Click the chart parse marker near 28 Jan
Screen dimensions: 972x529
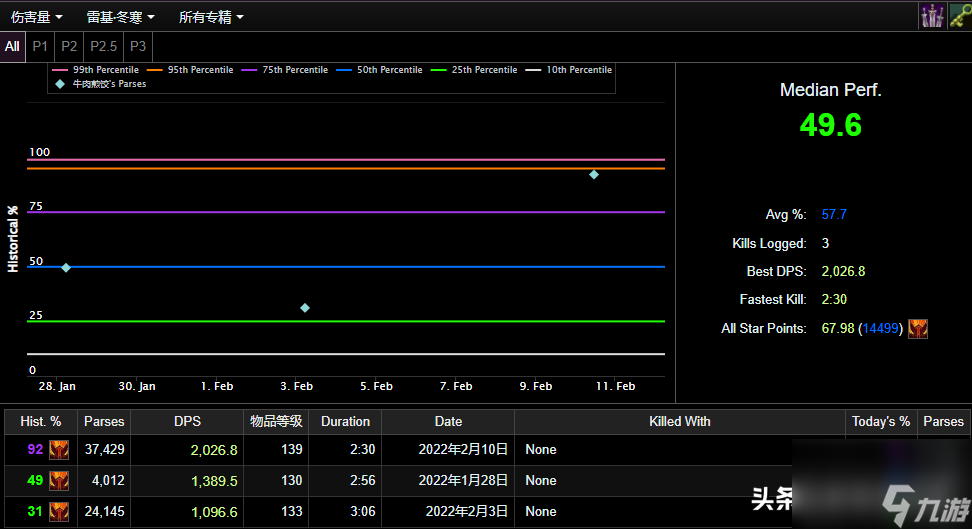click(66, 268)
